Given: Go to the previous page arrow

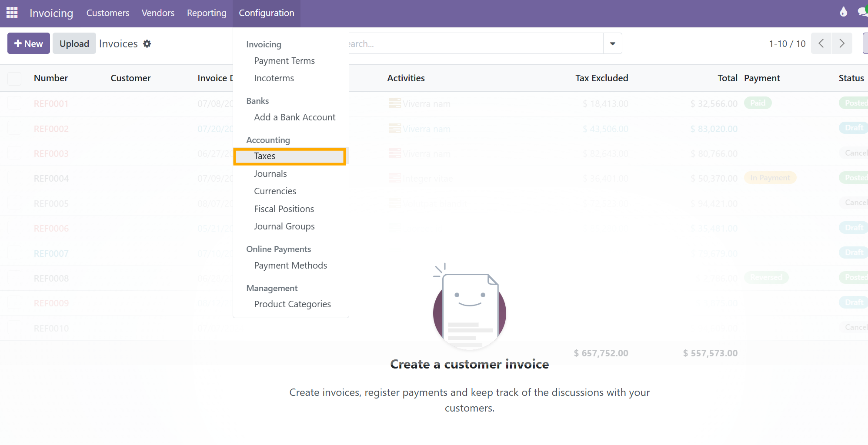Looking at the screenshot, I should [821, 43].
